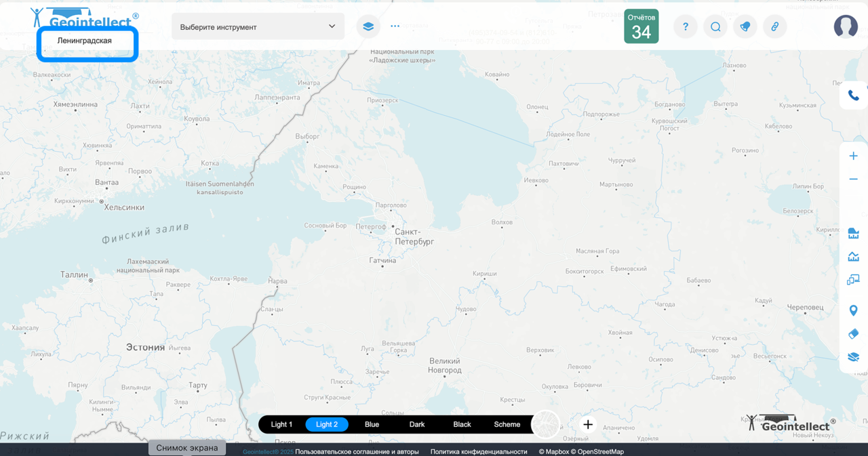Screen dimensions: 868x456
Task: Open the layers icon in top toolbar
Action: (368, 26)
